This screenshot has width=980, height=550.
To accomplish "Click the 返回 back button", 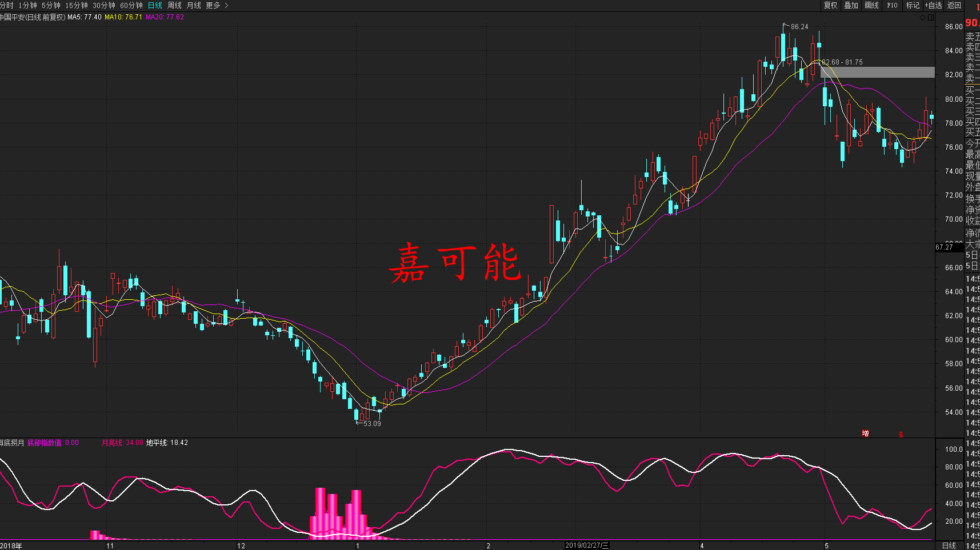I will click(954, 5).
